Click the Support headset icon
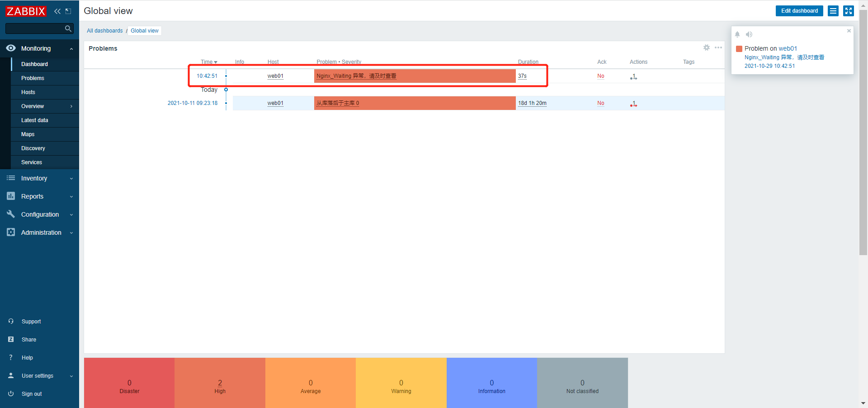868x408 pixels. (11, 321)
